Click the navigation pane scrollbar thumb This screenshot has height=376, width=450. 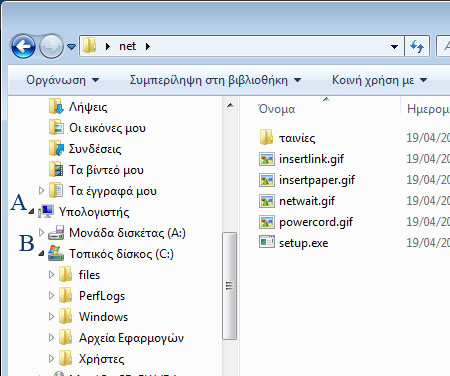pos(230,286)
